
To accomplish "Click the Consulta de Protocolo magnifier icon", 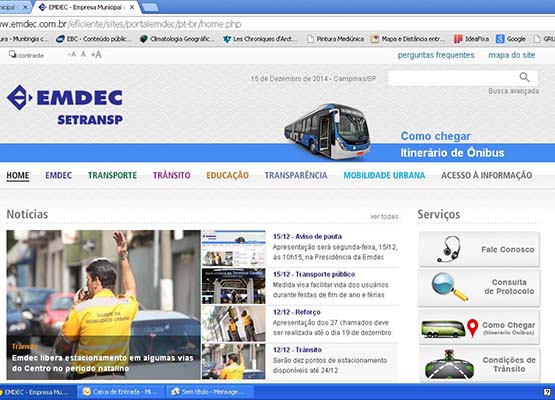I will click(x=449, y=287).
